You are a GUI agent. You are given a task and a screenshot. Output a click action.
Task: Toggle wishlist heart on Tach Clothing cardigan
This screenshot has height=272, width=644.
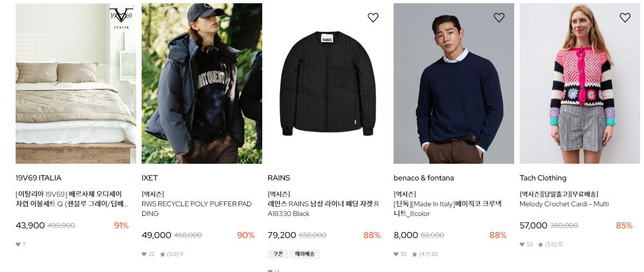625,17
